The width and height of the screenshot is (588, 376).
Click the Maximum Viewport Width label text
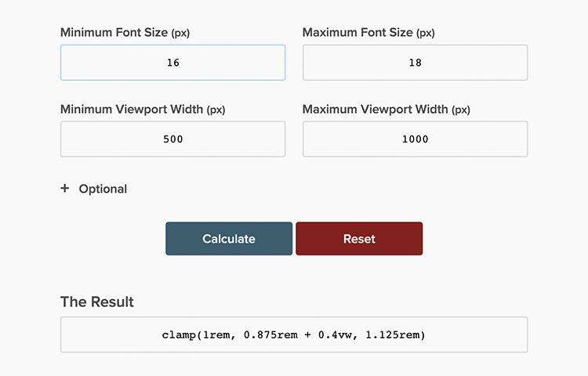(x=374, y=110)
